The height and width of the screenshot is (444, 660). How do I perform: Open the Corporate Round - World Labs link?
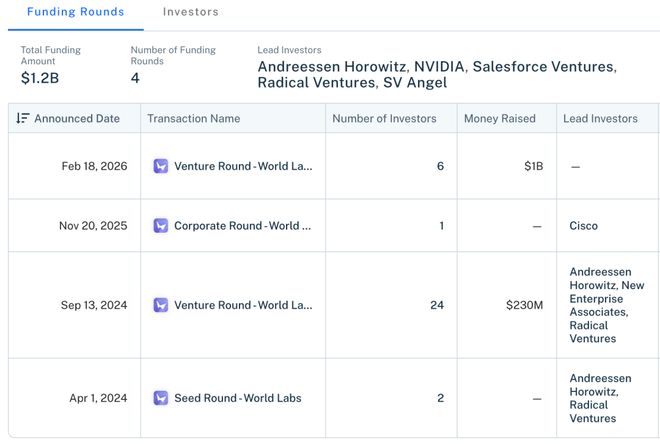coord(243,226)
